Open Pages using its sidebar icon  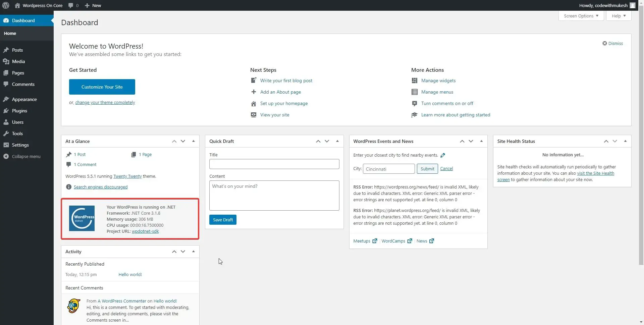coord(6,73)
